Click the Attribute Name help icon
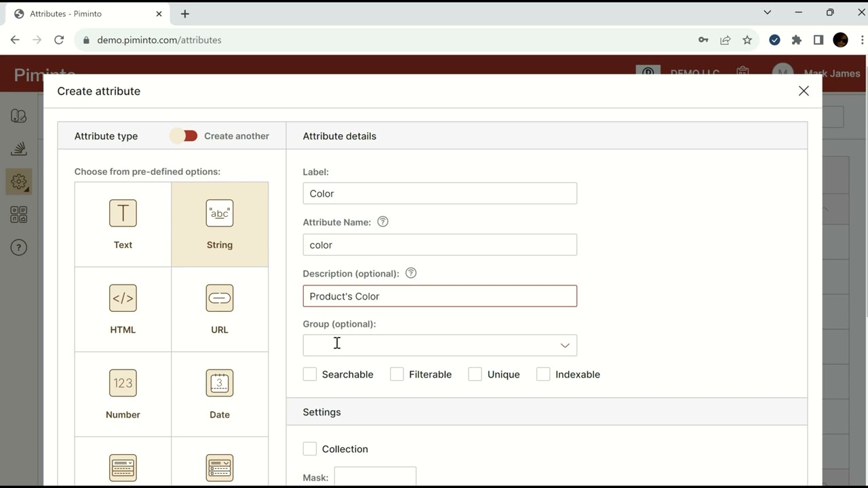The width and height of the screenshot is (868, 488). 382,222
